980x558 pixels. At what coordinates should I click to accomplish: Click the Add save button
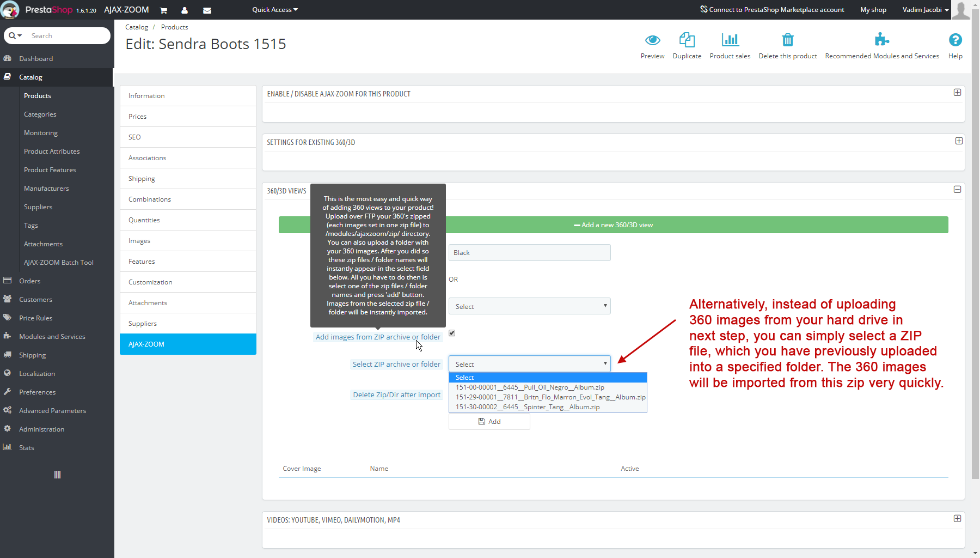(489, 422)
